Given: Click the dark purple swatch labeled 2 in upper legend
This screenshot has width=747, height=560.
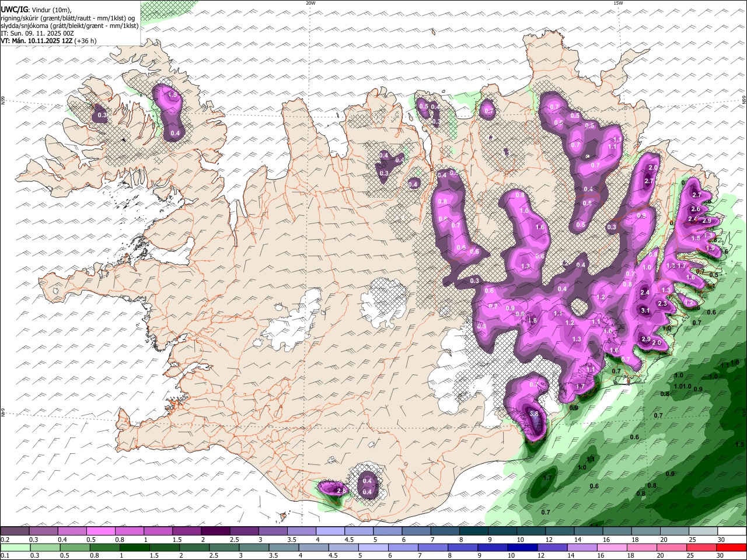Looking at the screenshot, I should [215, 531].
